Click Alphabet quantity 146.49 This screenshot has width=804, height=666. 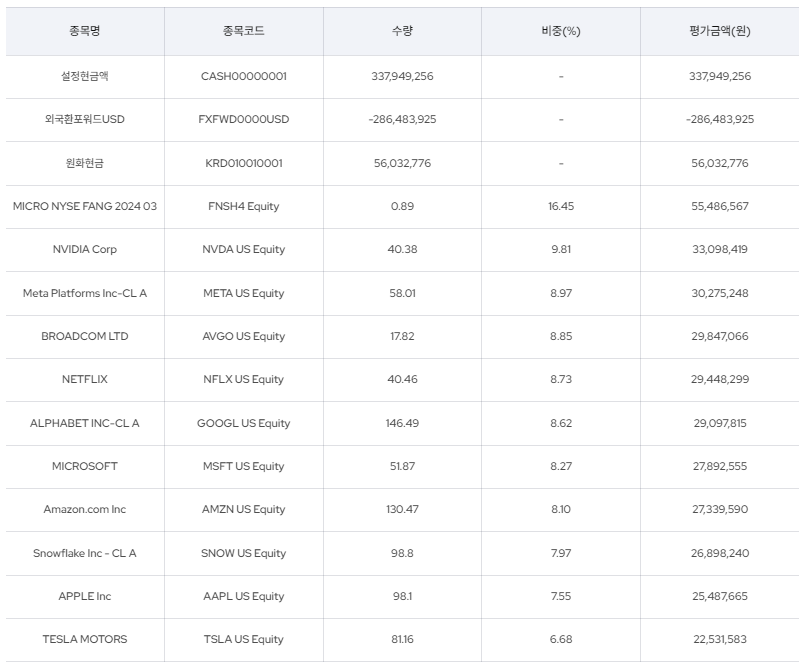[402, 423]
